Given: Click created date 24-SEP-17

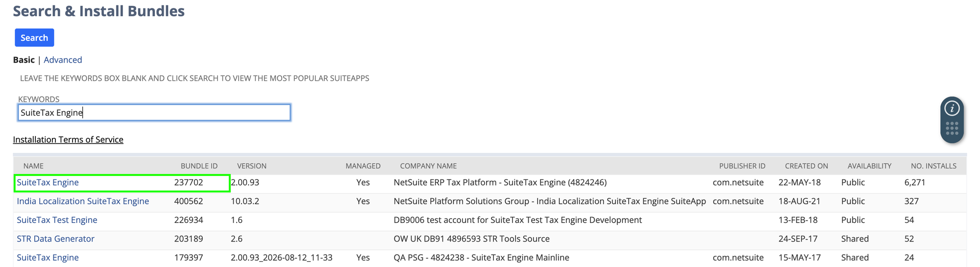Looking at the screenshot, I should click(799, 239).
